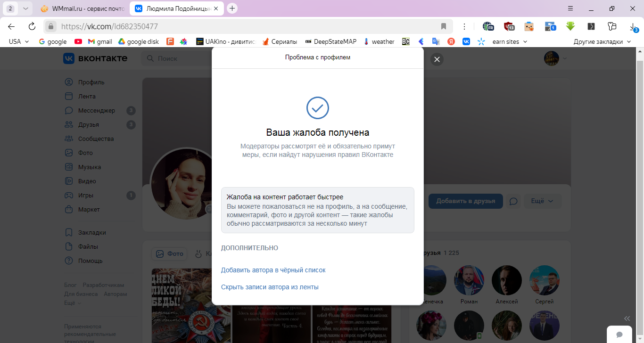This screenshot has height=343, width=644.
Task: Click the Видео sidebar icon
Action: pyautogui.click(x=69, y=181)
